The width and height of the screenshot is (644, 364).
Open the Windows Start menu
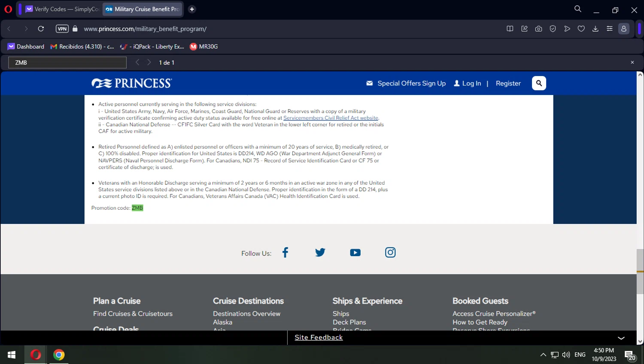coord(12,355)
